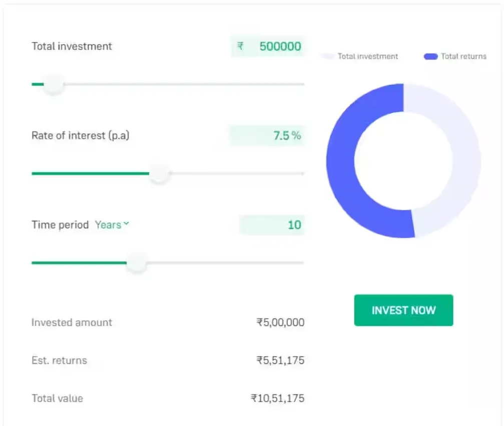Click the Rate of interest slider handle

(x=160, y=174)
